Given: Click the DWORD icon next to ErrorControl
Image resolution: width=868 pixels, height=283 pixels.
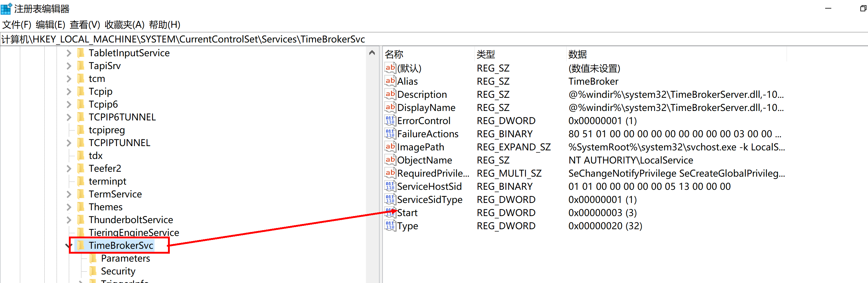Looking at the screenshot, I should [390, 121].
